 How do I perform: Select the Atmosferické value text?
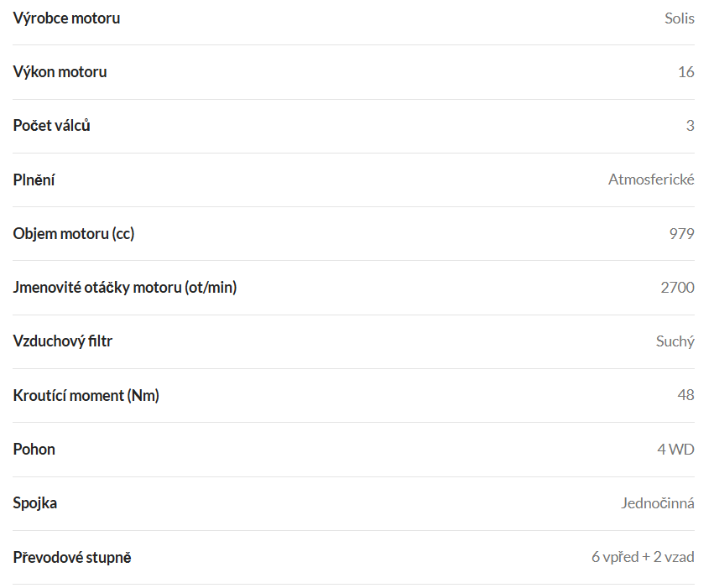[651, 180]
